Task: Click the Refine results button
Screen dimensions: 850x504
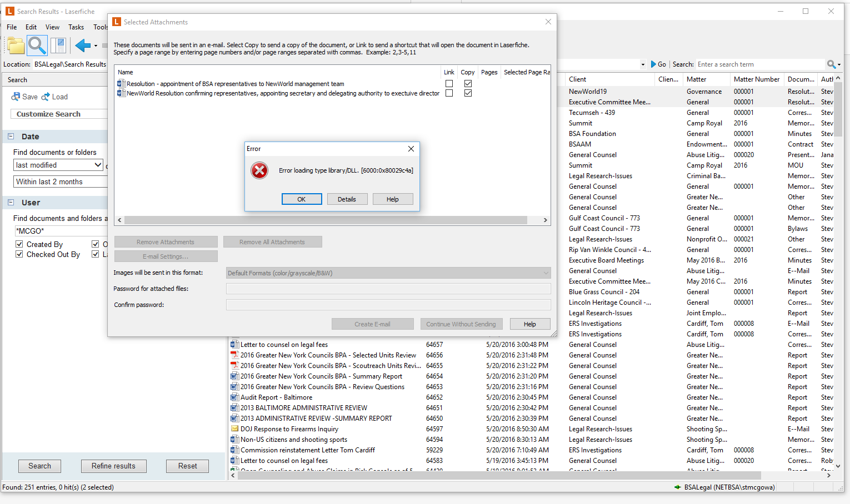Action: [114, 466]
